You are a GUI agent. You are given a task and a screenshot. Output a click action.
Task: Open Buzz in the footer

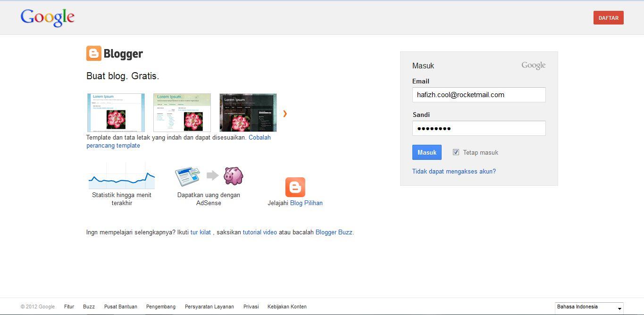[x=89, y=307]
